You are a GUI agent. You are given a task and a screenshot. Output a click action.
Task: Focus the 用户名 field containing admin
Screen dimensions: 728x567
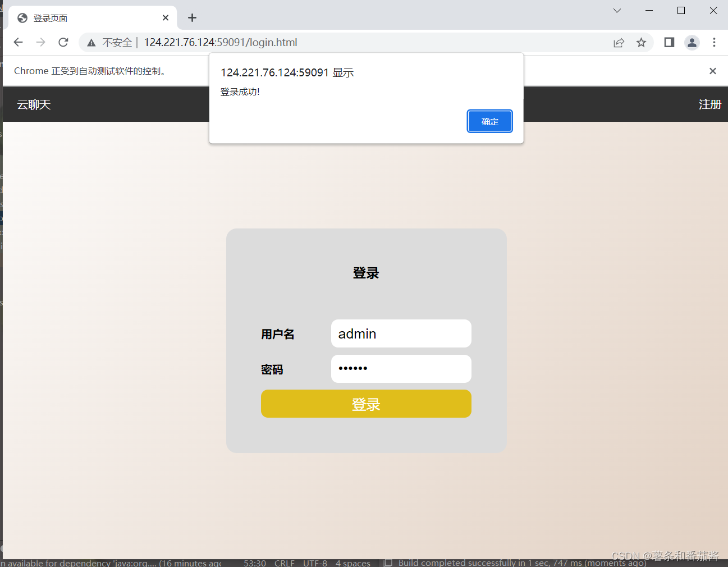pos(401,333)
